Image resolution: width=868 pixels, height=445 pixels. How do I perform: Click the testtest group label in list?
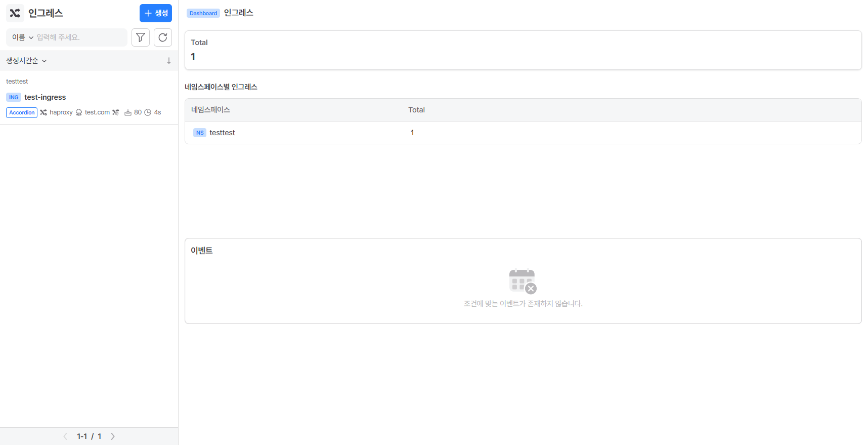(x=17, y=82)
